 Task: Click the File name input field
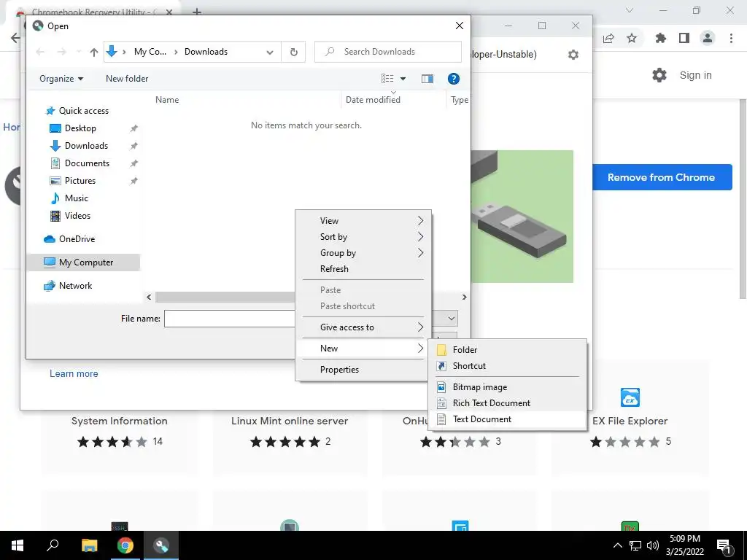click(x=230, y=319)
